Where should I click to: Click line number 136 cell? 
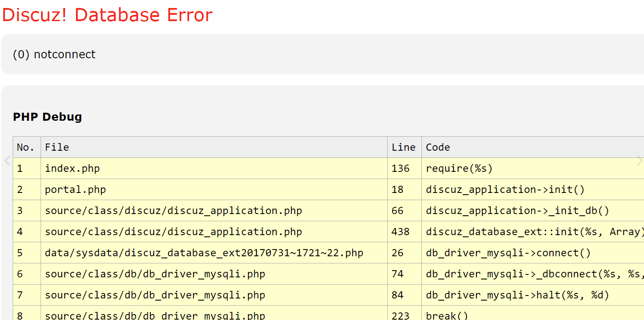click(x=405, y=168)
